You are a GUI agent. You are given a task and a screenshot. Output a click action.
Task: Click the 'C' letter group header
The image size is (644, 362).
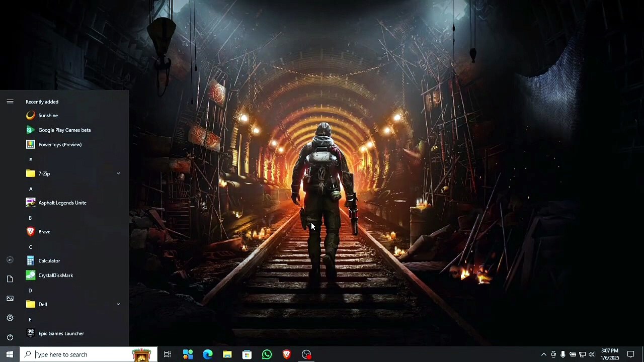[x=31, y=247]
